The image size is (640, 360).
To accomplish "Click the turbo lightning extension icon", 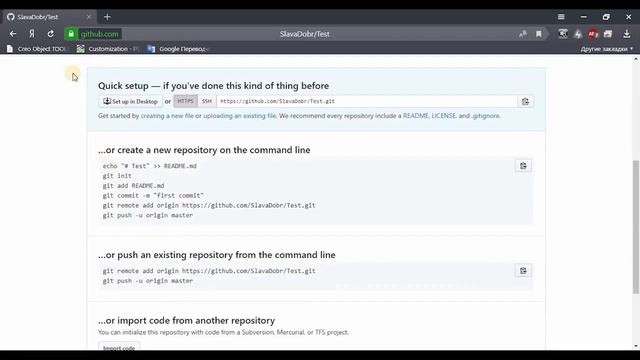I will tap(578, 34).
